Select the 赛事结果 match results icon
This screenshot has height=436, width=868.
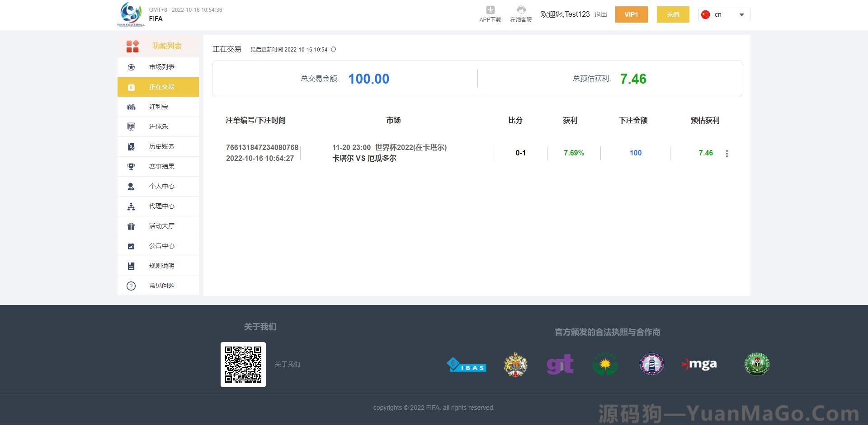[x=131, y=166]
